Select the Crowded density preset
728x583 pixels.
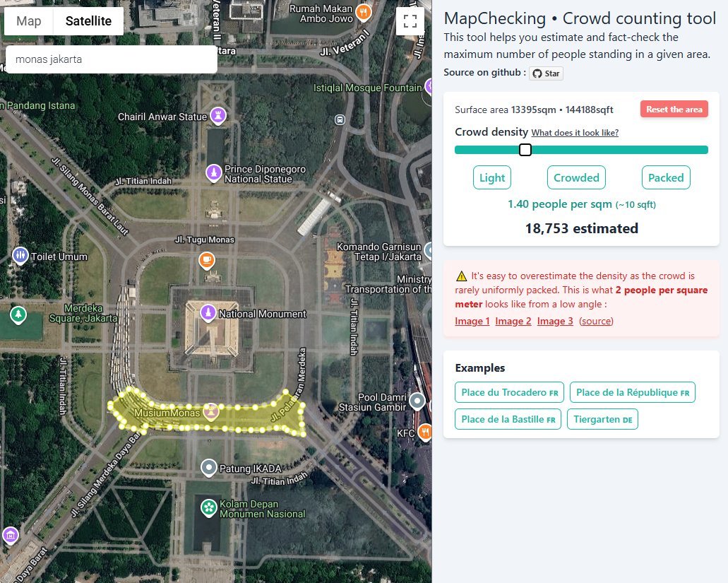576,177
